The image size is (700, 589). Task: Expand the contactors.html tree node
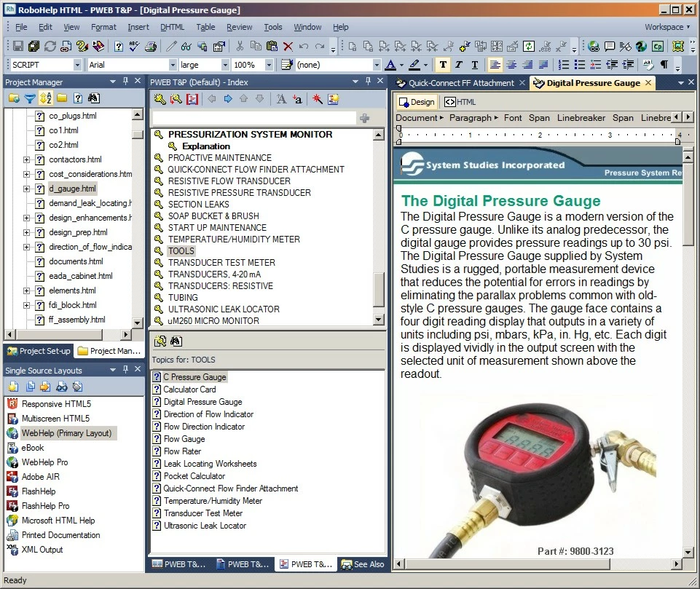(27, 159)
